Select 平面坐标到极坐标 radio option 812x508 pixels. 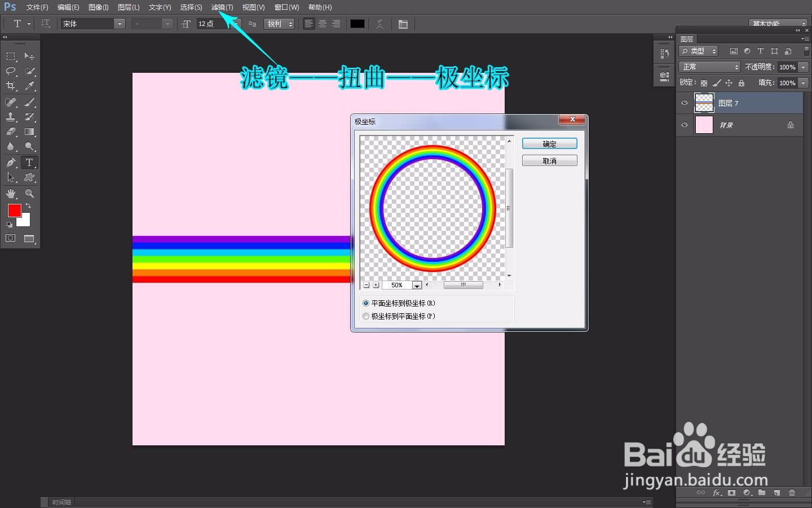coord(366,303)
